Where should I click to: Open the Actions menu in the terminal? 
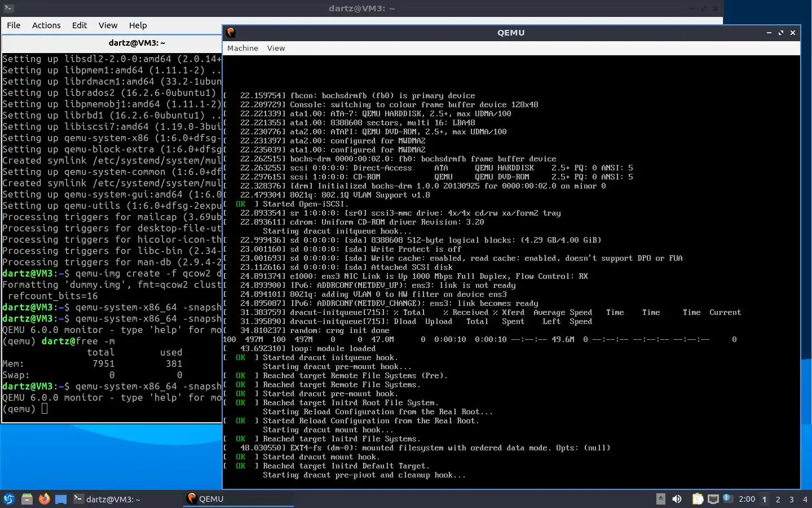[46, 25]
